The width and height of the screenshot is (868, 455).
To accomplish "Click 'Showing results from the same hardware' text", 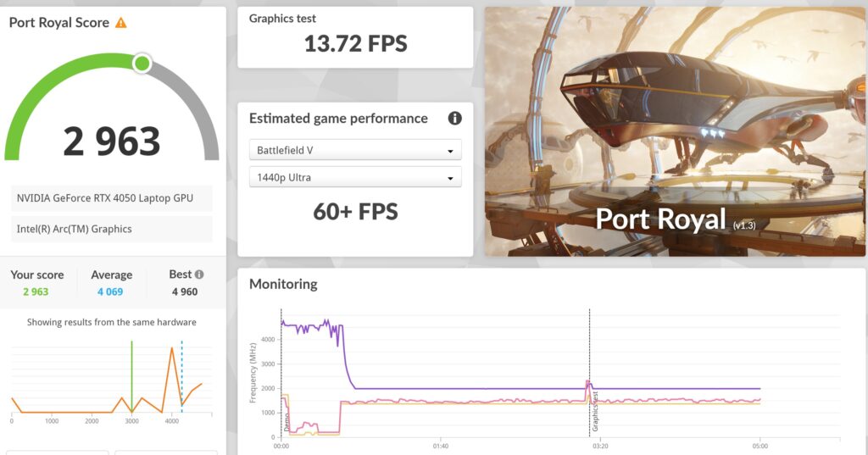I will click(111, 322).
